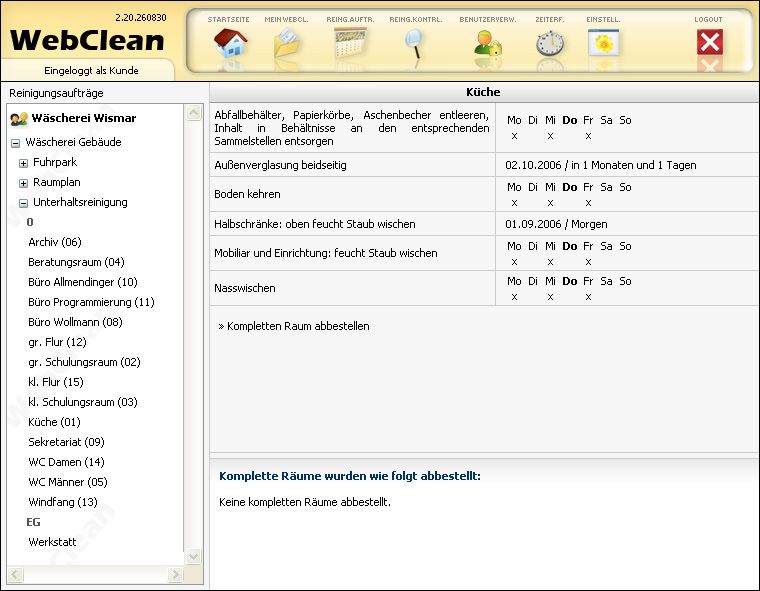This screenshot has height=591, width=760.
Task: Click the Außenverglasung date 02.10.2006
Action: [x=537, y=165]
